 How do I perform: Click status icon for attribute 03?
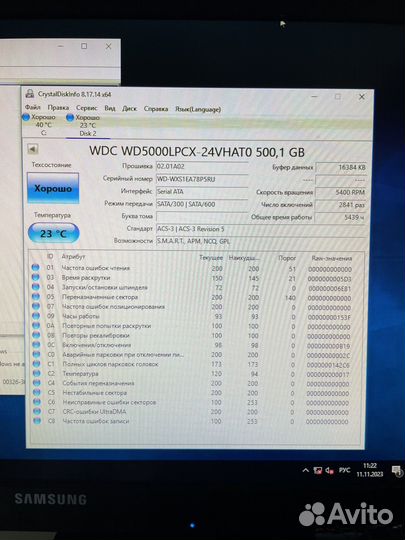click(x=35, y=277)
